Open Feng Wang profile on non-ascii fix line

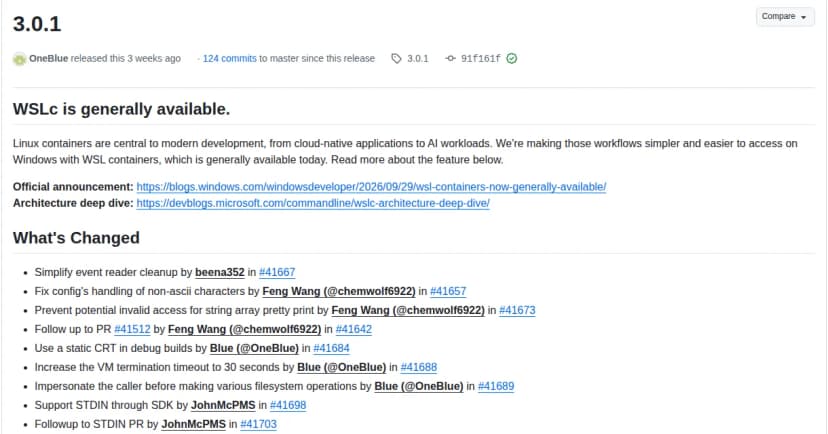(338, 291)
